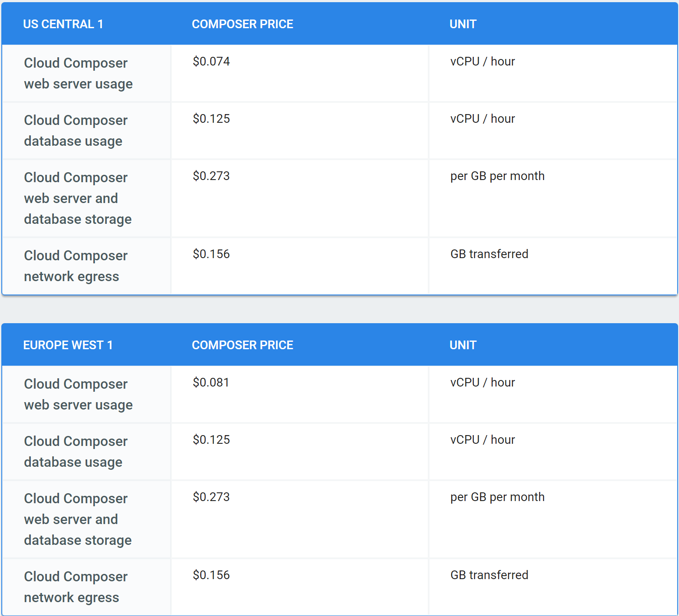This screenshot has width=679, height=616.
Task: Click COMPOSER PRICE header in Europe West table
Action: pyautogui.click(x=243, y=345)
